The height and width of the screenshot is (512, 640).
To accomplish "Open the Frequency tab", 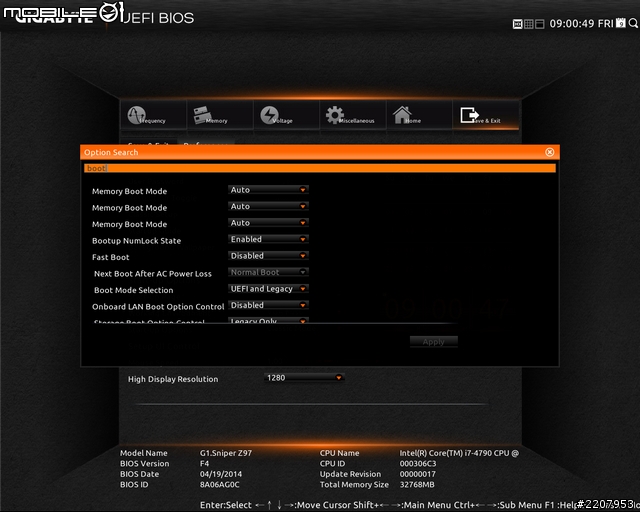I will tap(153, 115).
